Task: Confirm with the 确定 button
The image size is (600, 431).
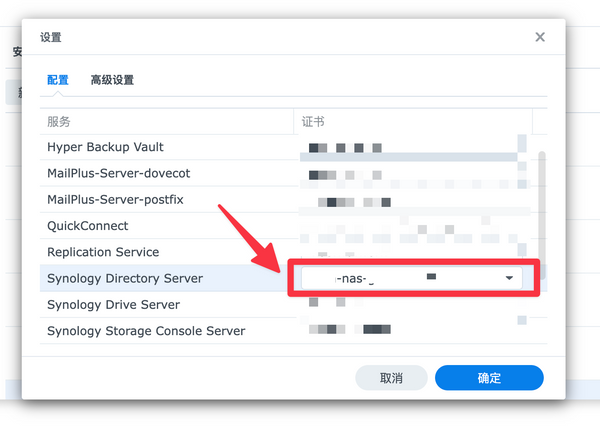Action: point(489,378)
